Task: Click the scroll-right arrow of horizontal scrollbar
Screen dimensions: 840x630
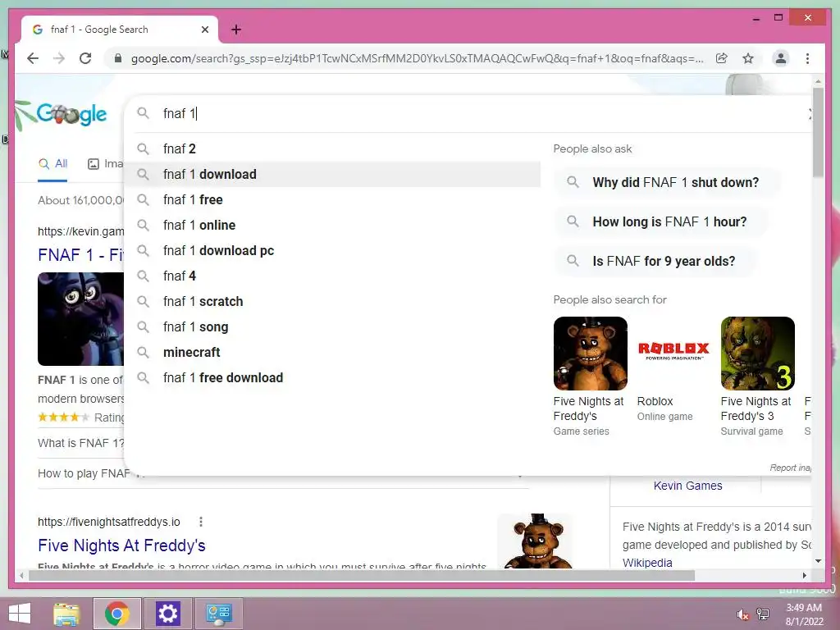Action: tap(804, 576)
